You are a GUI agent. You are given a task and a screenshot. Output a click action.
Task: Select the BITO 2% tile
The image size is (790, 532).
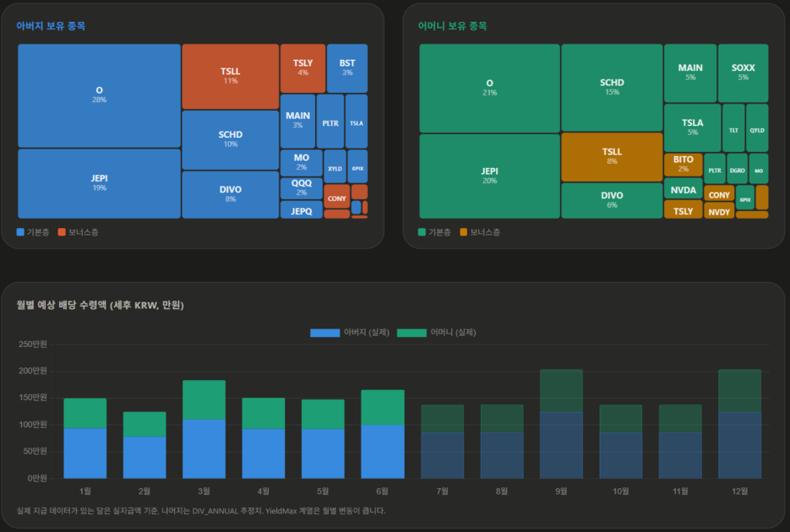point(684,165)
